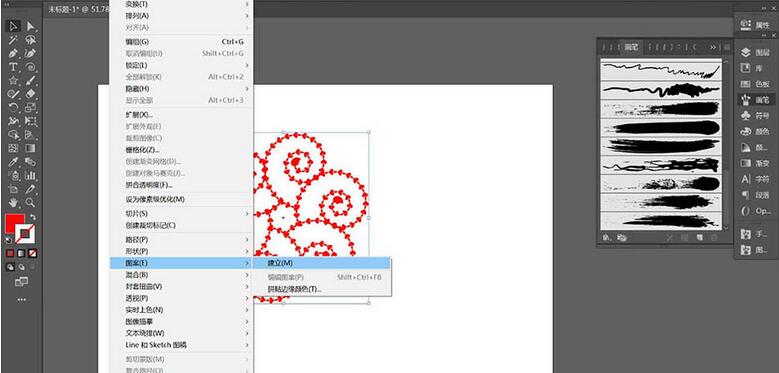
Task: Select the Type tool (T)
Action: pyautogui.click(x=13, y=67)
